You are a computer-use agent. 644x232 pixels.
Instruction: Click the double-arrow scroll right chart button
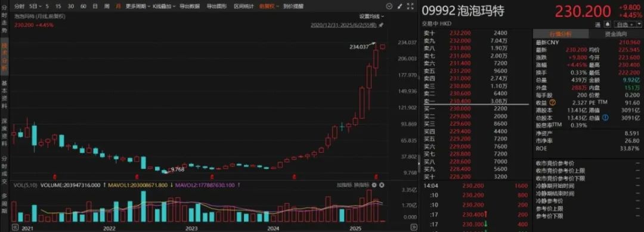click(x=413, y=227)
